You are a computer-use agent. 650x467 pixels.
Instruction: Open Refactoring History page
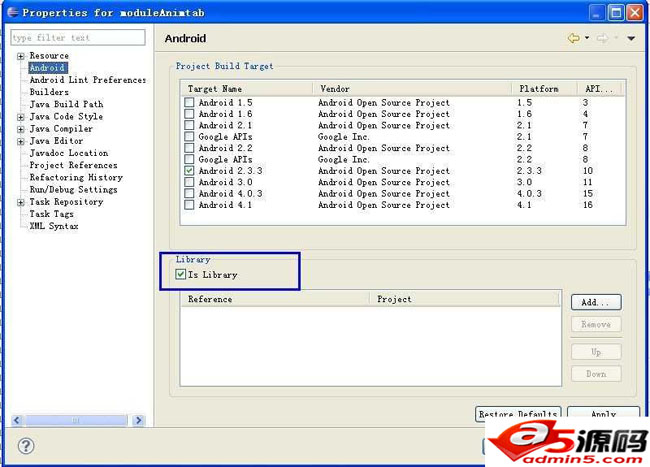[76, 177]
